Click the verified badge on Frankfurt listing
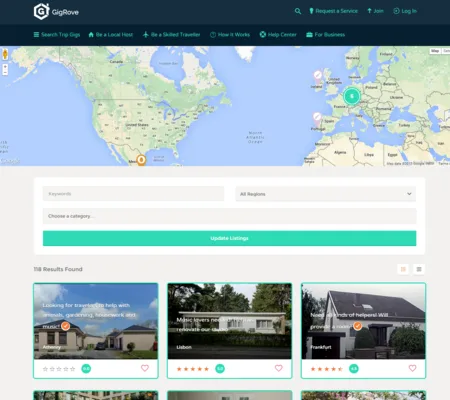 [x=358, y=326]
